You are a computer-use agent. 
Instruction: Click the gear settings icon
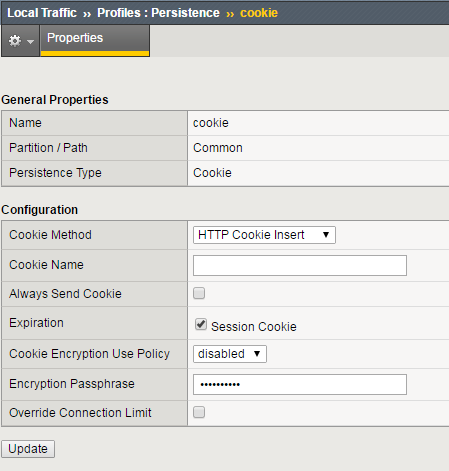click(x=15, y=41)
